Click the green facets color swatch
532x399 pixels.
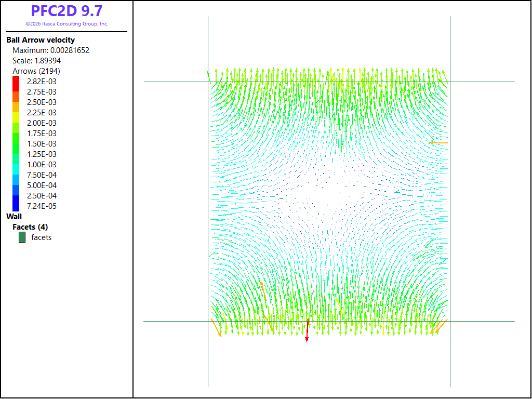22,237
